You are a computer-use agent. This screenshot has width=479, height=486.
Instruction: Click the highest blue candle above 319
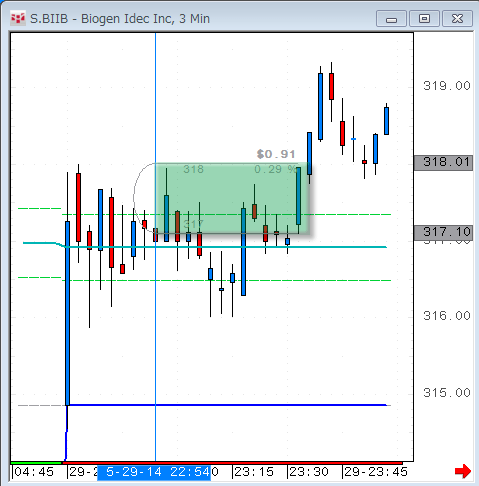pos(320,106)
